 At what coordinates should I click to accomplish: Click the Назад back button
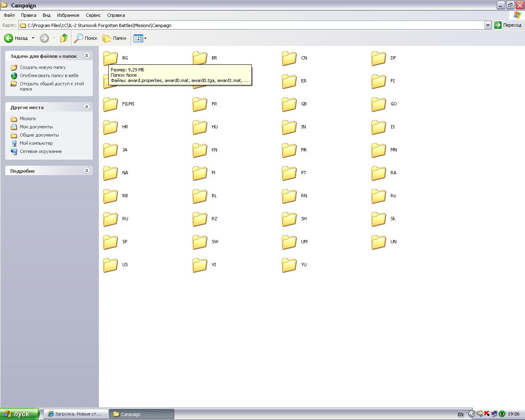coord(16,38)
